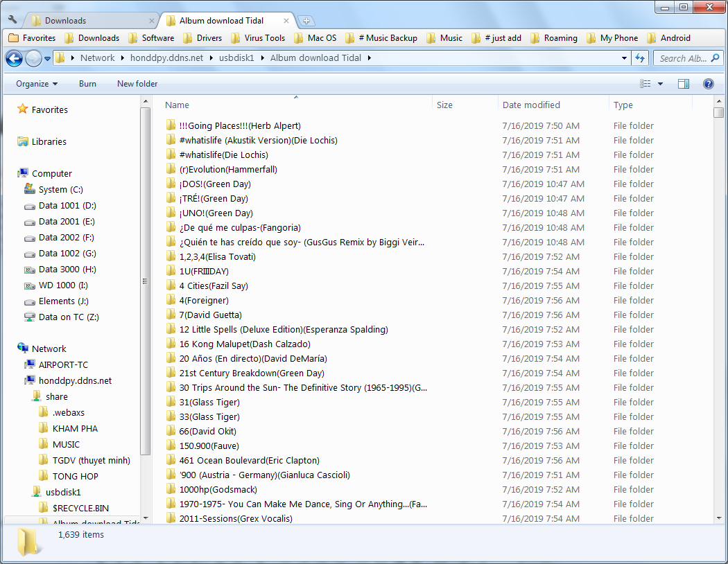Viewport: 728px width, 564px height.
Task: Open the Roaming bookmark folder
Action: 554,38
